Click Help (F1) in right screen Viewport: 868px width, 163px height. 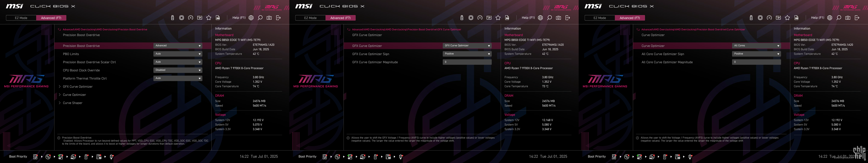coord(818,18)
